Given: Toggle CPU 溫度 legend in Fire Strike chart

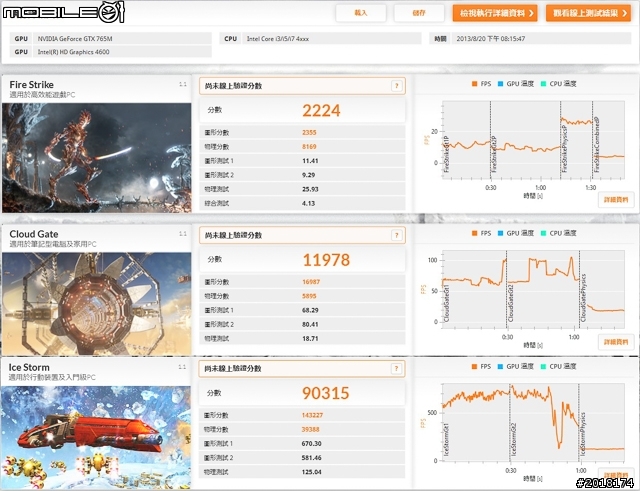Looking at the screenshot, I should coord(559,84).
